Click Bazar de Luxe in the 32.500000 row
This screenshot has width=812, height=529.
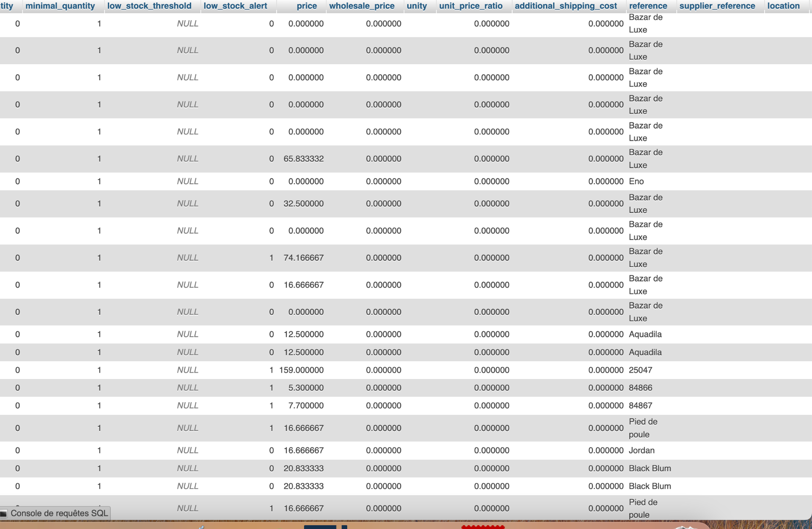[646, 204]
